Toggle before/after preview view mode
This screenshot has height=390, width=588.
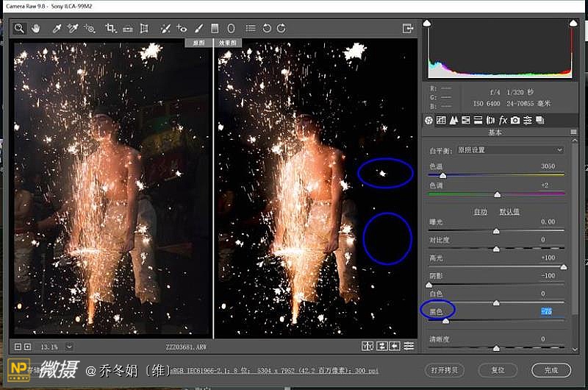pyautogui.click(x=369, y=347)
